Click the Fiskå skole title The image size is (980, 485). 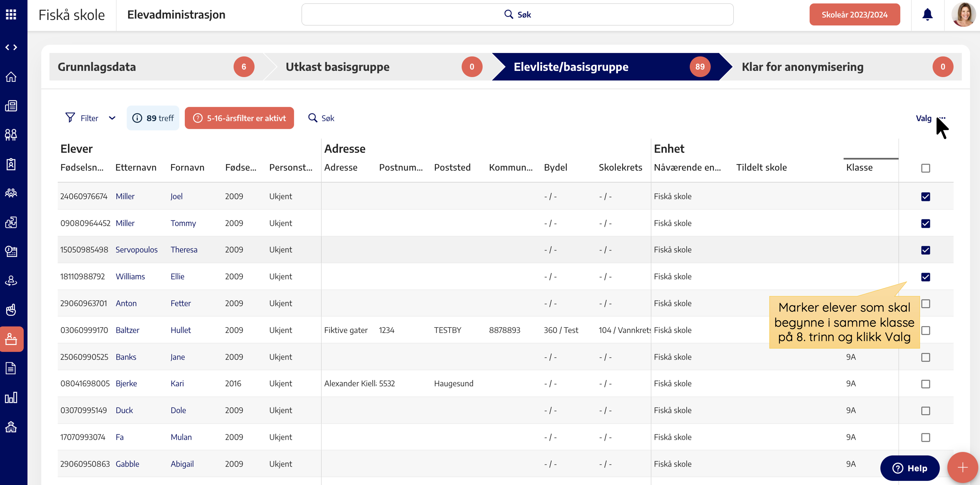[72, 15]
